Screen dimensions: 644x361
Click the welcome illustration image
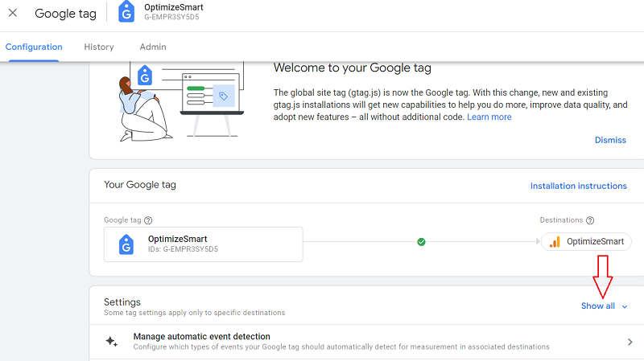click(x=181, y=102)
